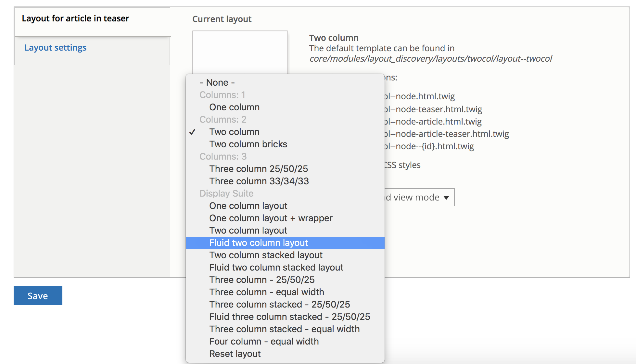Select Display Suite 'Two column layout'
This screenshot has width=636, height=364.
248,231
